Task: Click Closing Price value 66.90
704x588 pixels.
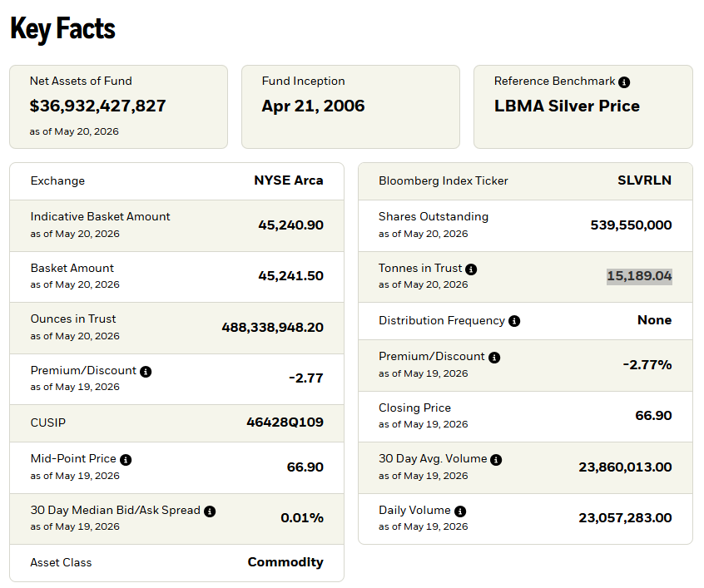Action: pyautogui.click(x=654, y=415)
